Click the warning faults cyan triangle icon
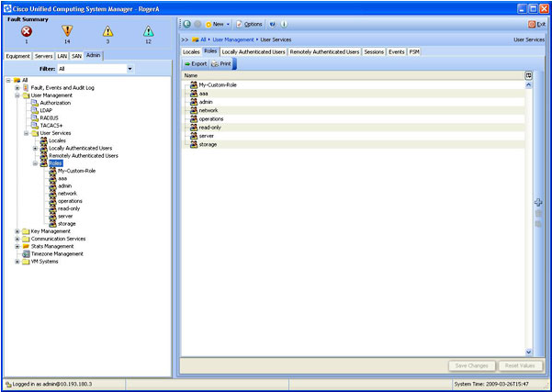The image size is (552, 392). click(148, 31)
